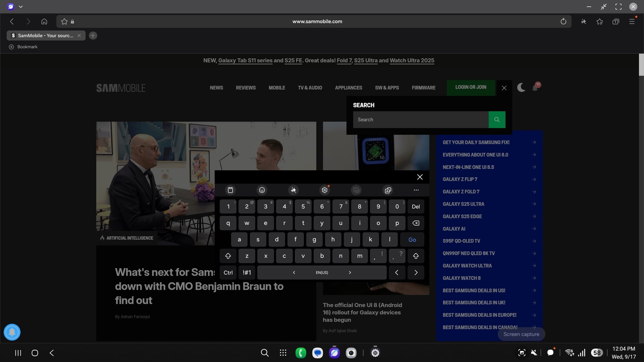Screen dimensions: 644x362
Task: Unmute sound via the system tray speaker
Action: [534, 353]
